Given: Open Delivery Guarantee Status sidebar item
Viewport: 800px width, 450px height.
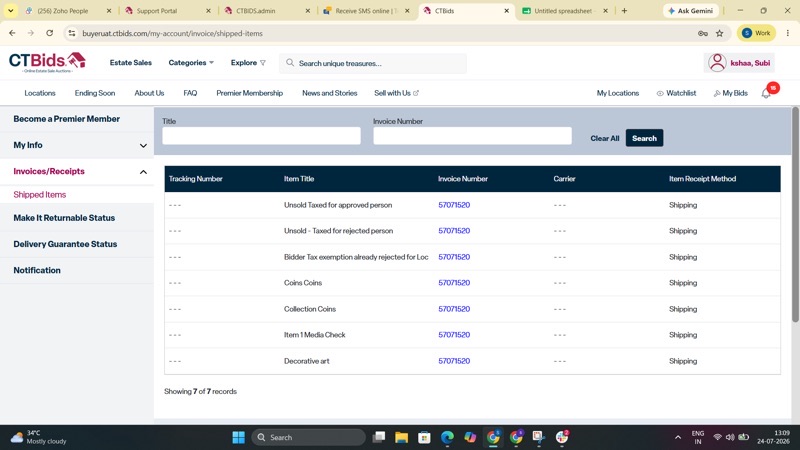Looking at the screenshot, I should 65,244.
